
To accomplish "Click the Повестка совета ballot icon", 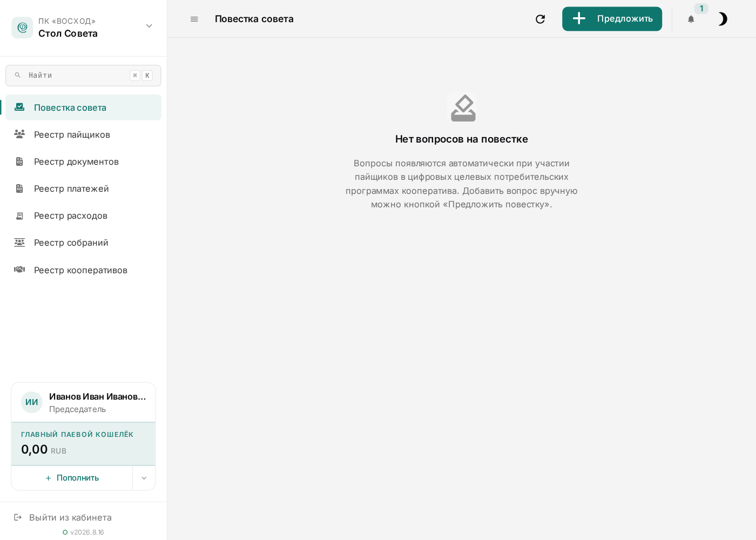I will click(x=19, y=107).
